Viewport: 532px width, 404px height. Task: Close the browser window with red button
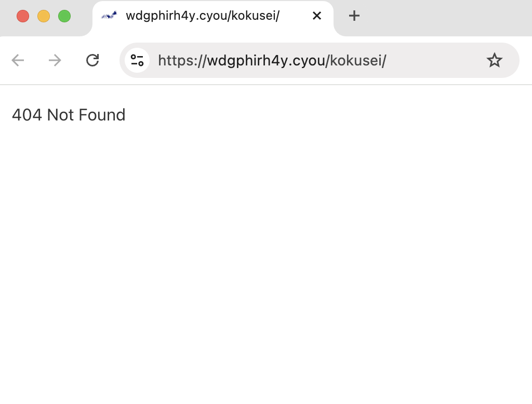[x=23, y=16]
